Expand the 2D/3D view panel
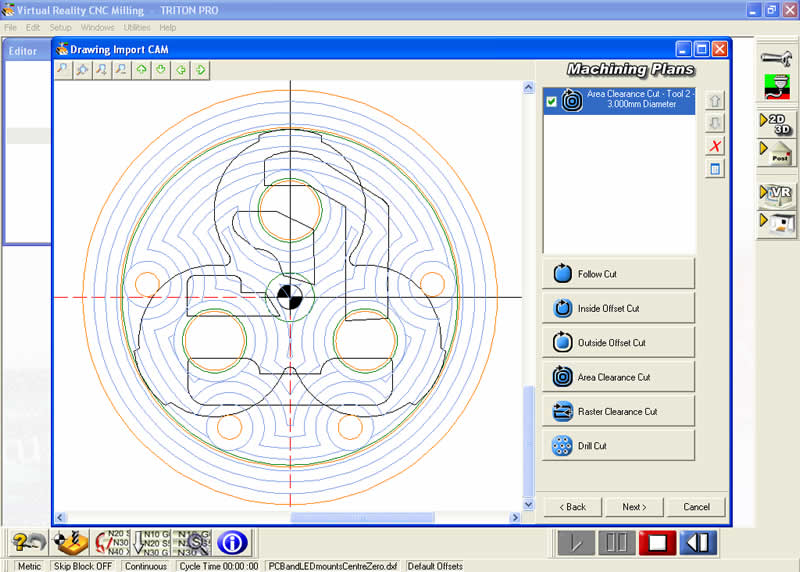This screenshot has height=572, width=800. pos(776,123)
